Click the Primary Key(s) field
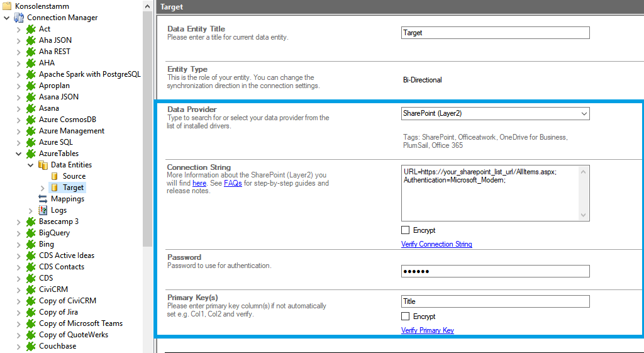This screenshot has height=353, width=644. click(x=496, y=301)
